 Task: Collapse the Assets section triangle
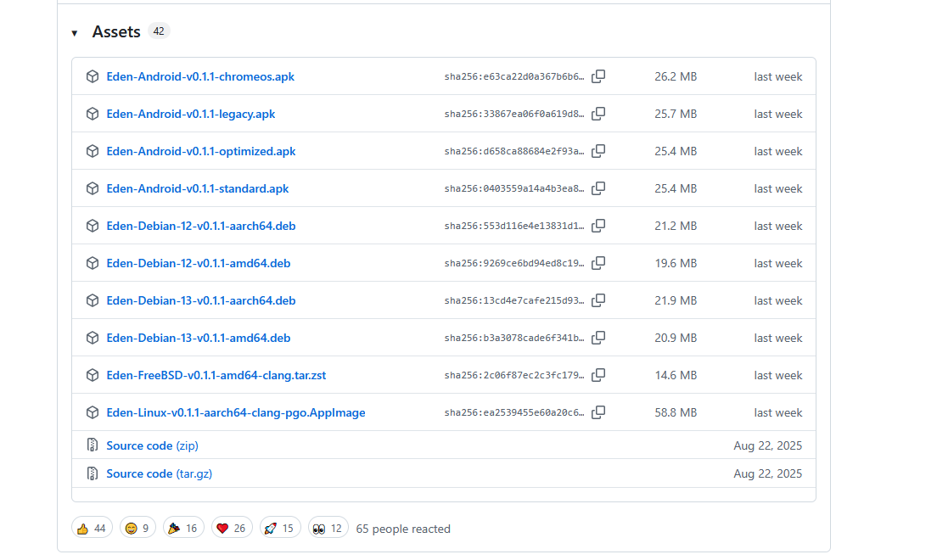tap(75, 32)
